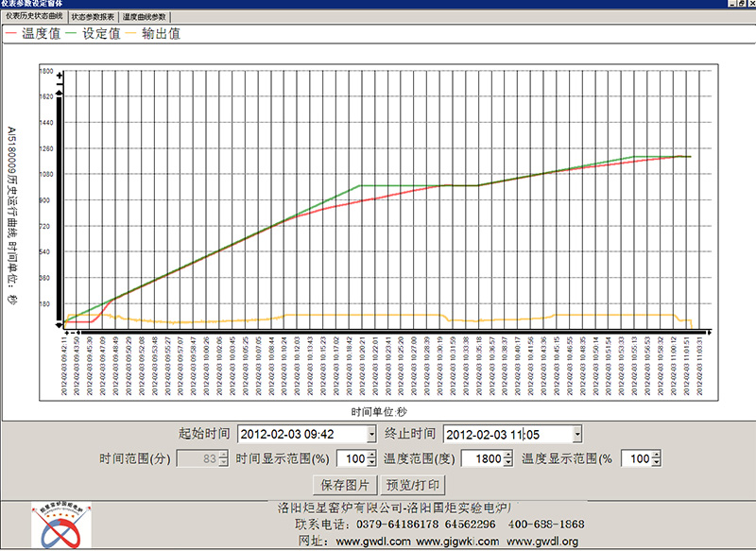Click the zoom-in plus icon on temperature axis
756x551 pixels.
(58, 74)
